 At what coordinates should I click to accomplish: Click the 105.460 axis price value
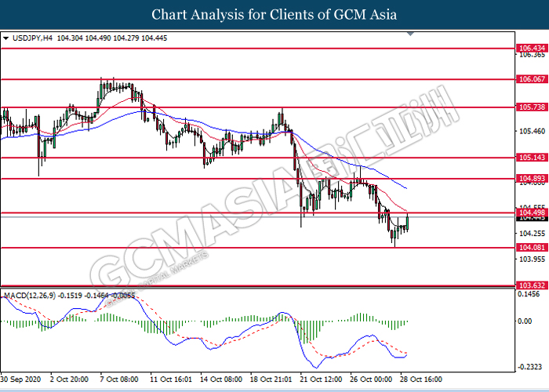click(532, 131)
